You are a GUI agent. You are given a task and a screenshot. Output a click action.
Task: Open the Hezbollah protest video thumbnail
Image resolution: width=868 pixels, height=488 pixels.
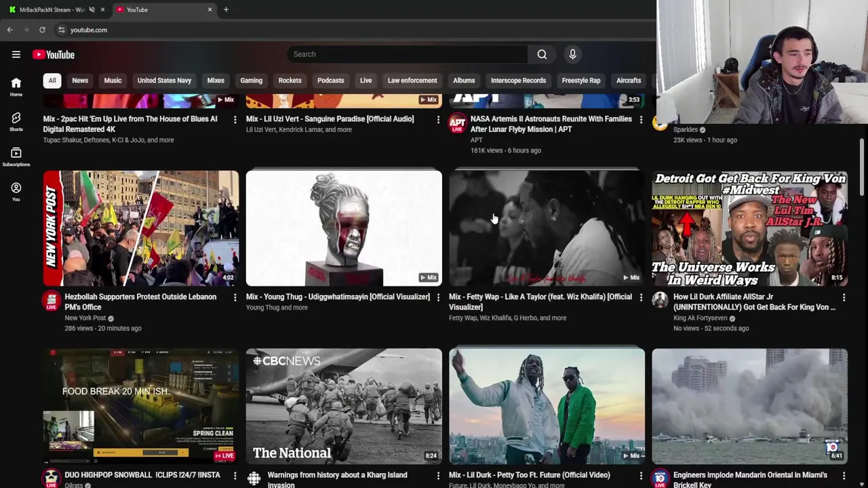[x=141, y=228]
